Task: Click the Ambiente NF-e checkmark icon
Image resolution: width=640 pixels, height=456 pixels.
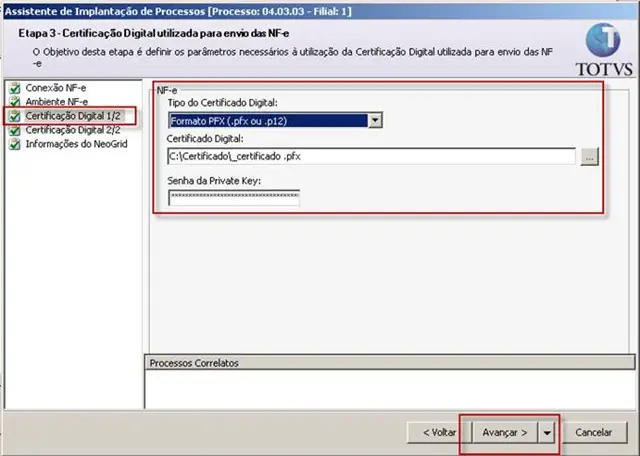Action: click(15, 102)
